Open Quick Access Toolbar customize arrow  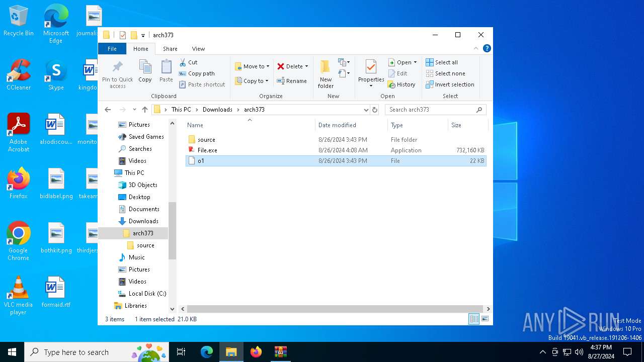(x=143, y=35)
